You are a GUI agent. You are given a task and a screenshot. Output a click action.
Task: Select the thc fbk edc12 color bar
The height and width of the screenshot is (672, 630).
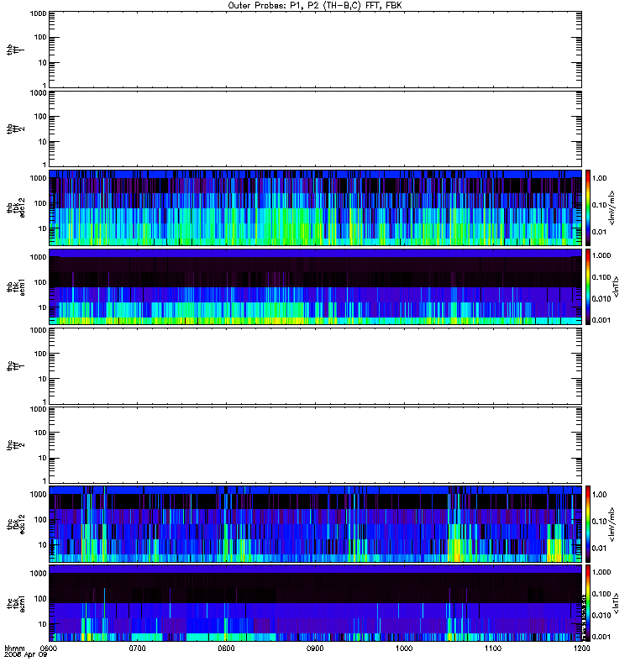coord(588,523)
